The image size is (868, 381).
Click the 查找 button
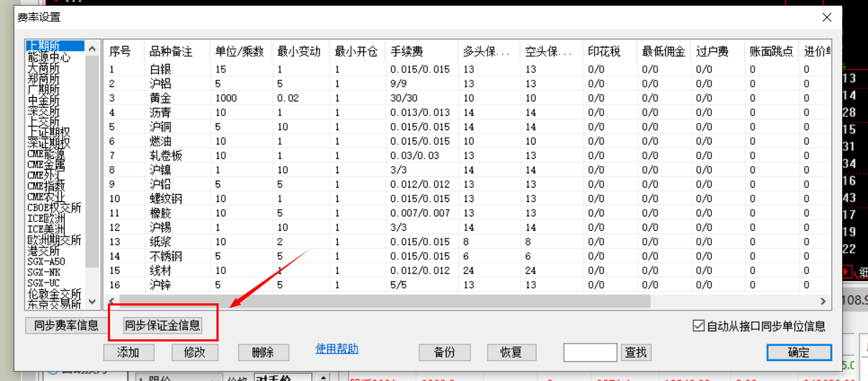(x=636, y=352)
